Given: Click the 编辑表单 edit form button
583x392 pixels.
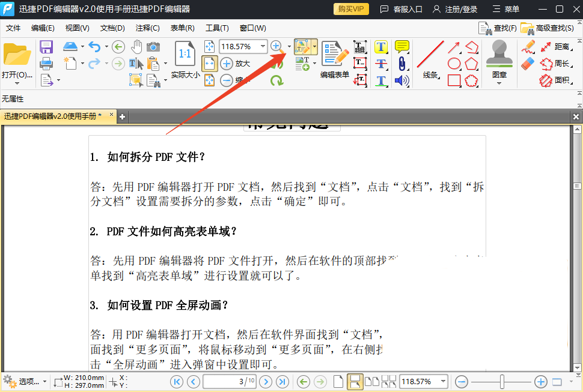Looking at the screenshot, I should click(335, 60).
